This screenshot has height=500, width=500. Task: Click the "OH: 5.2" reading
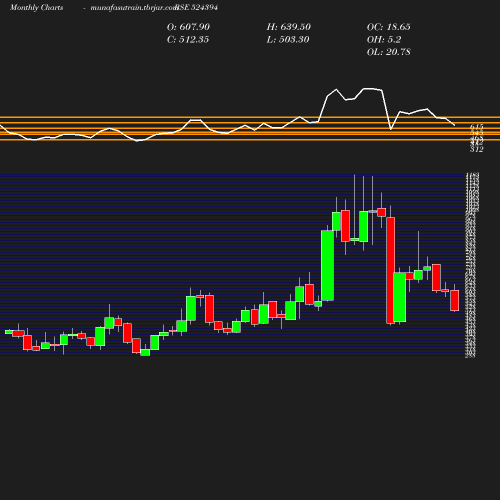384,40
